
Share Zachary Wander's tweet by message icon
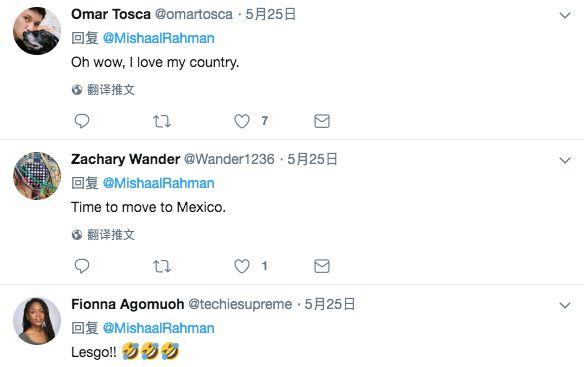click(322, 266)
